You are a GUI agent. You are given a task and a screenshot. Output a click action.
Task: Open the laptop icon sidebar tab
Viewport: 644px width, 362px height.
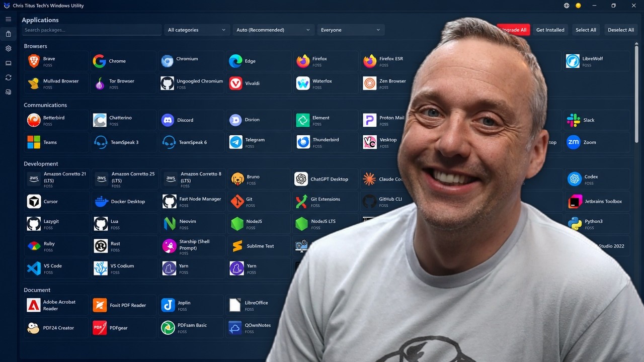pyautogui.click(x=8, y=63)
